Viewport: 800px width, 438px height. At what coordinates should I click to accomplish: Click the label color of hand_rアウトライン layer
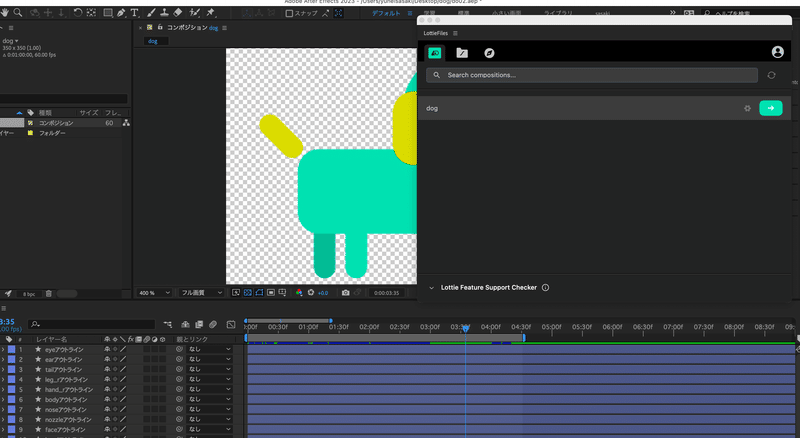tap(11, 390)
